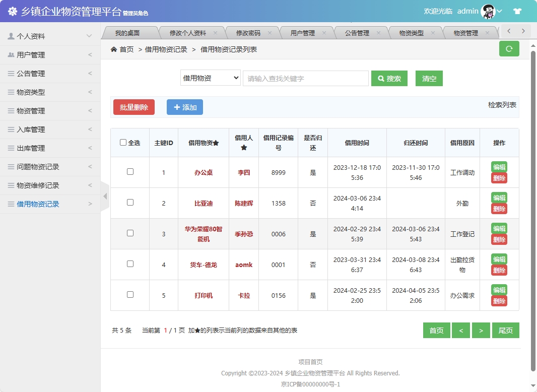The image size is (537, 392).
Task: Open the 借用物资 search field dropdown
Action: [210, 78]
